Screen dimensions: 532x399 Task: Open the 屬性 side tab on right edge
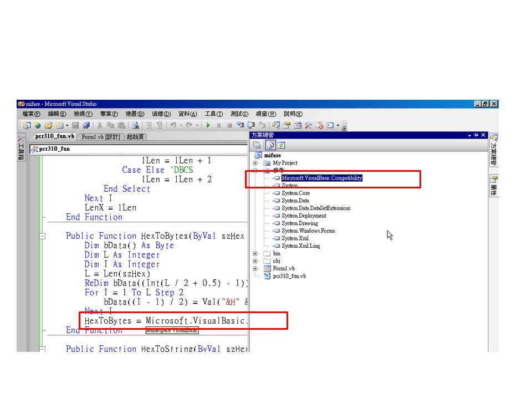pos(494,186)
